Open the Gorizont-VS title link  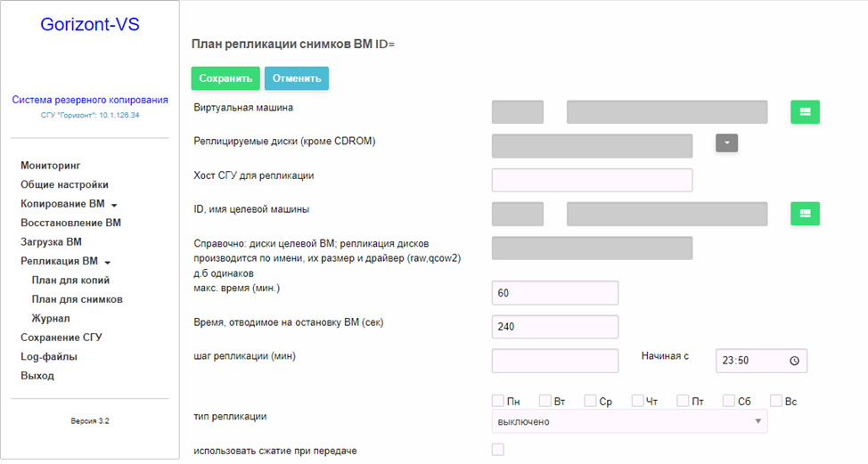tap(90, 24)
